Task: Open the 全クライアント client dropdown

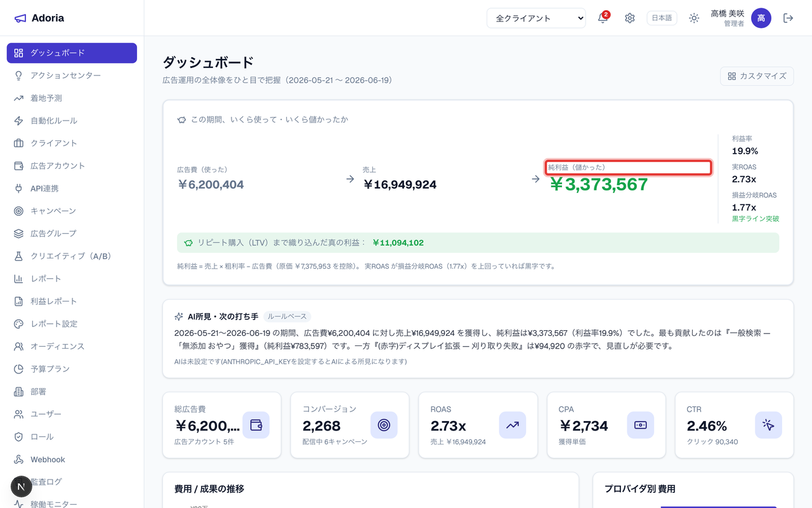Action: tap(536, 18)
